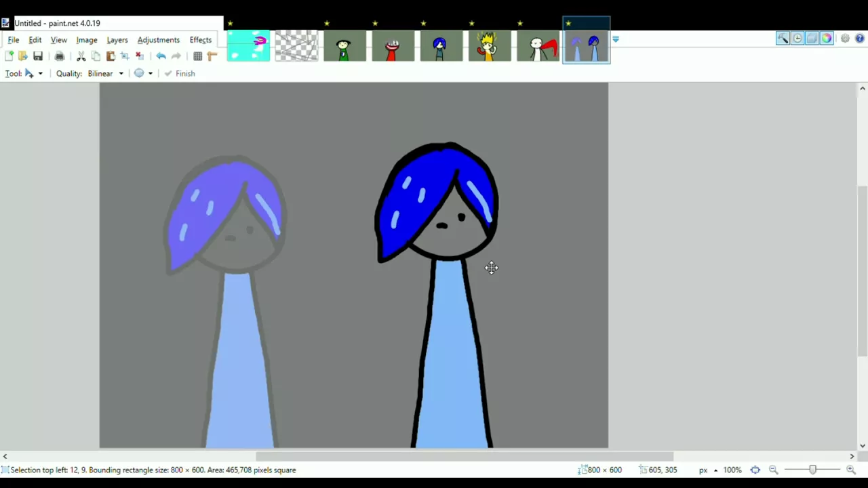The height and width of the screenshot is (488, 868).
Task: Open the Image menu
Action: point(87,40)
